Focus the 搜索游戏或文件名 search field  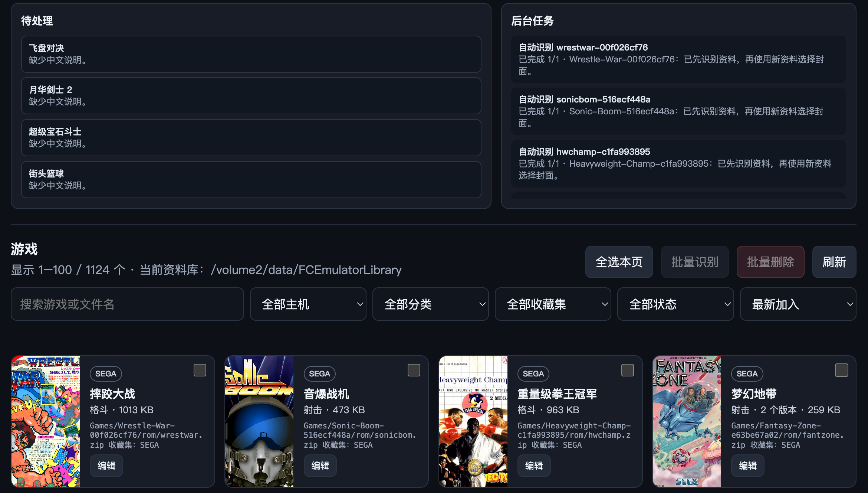(127, 304)
